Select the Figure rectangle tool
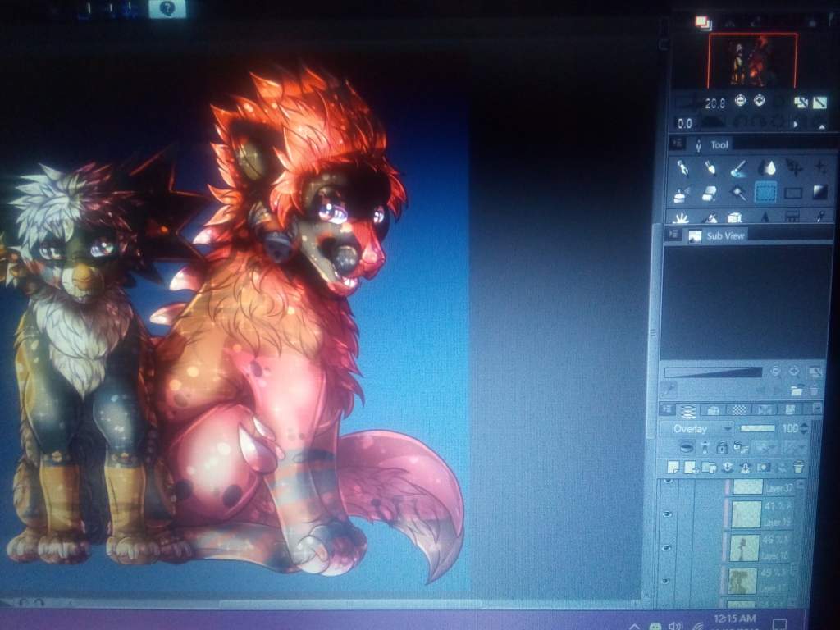This screenshot has height=630, width=840. point(793,193)
